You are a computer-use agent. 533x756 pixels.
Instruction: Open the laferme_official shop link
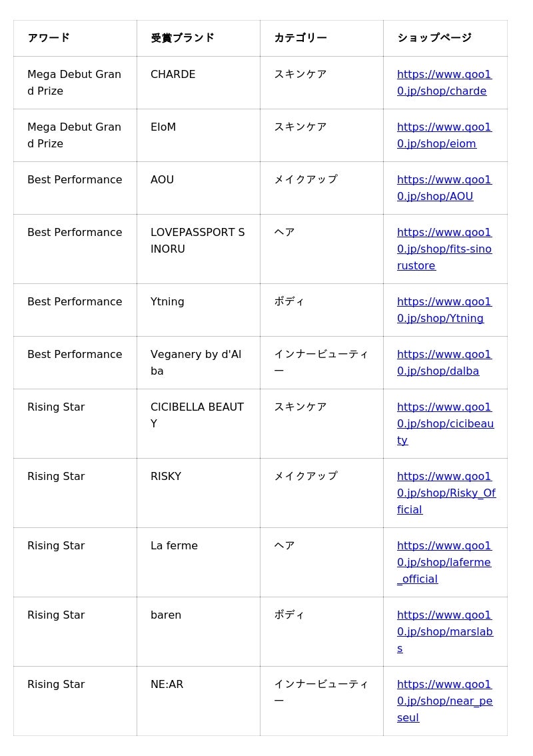(x=444, y=562)
